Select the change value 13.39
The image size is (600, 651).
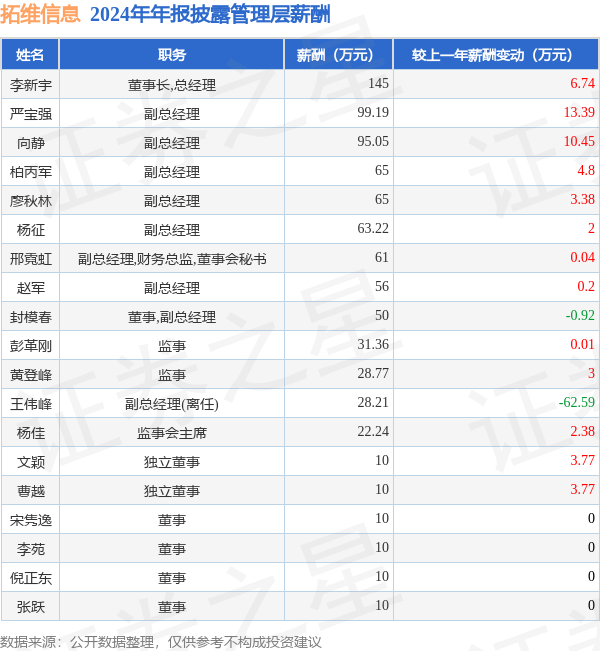(579, 113)
